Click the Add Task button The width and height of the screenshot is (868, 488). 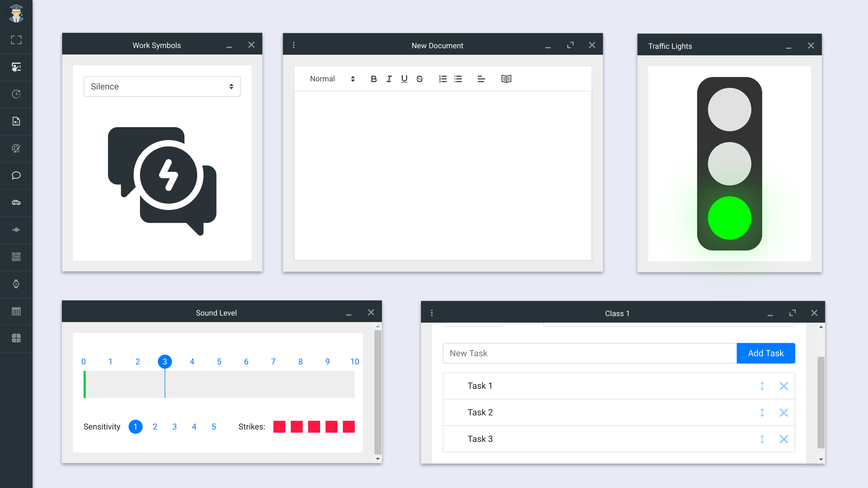(765, 353)
